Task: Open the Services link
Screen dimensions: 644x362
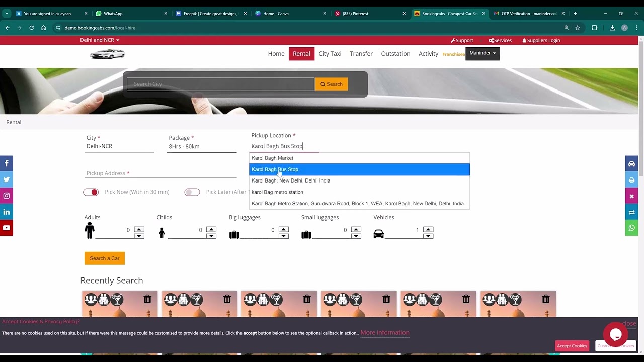Action: point(500,40)
